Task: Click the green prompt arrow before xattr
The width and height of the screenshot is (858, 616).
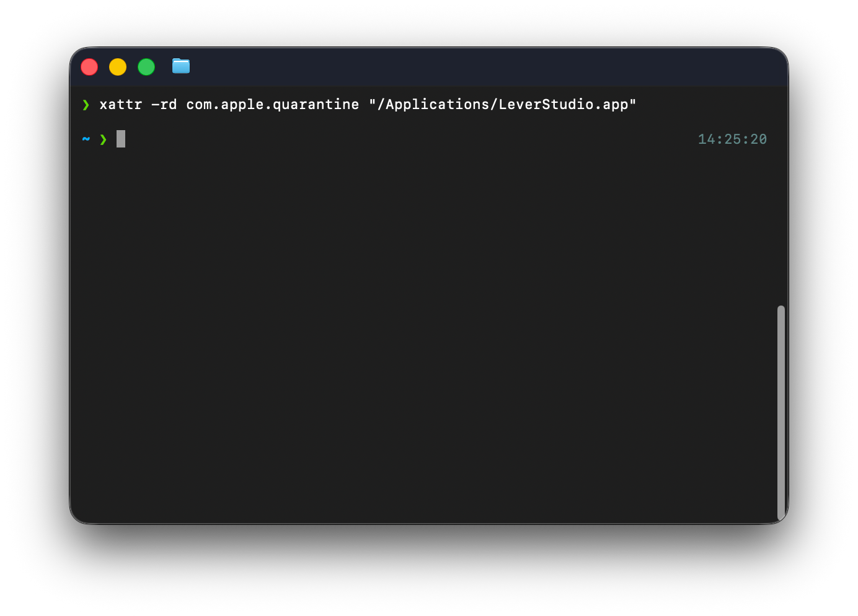Action: tap(86, 105)
